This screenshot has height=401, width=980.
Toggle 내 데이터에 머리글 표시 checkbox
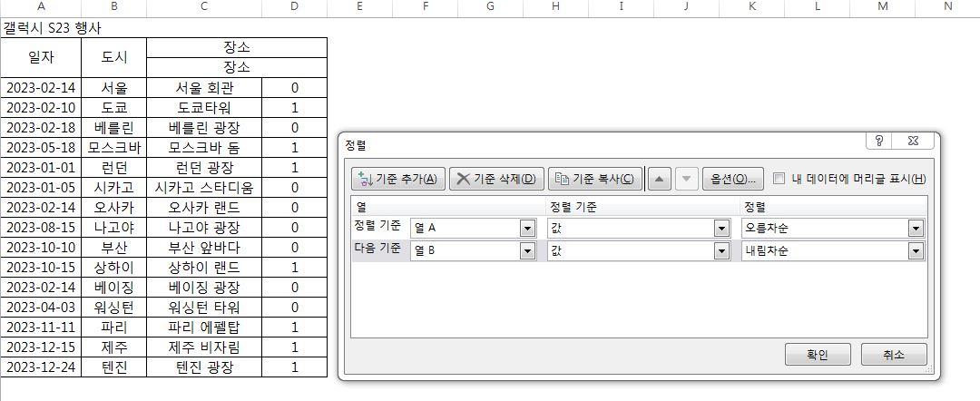(x=779, y=179)
